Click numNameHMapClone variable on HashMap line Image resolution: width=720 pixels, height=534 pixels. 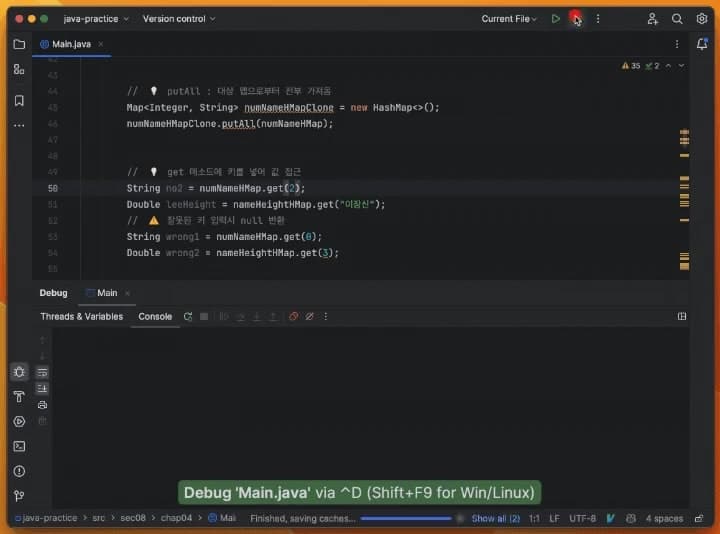click(289, 107)
